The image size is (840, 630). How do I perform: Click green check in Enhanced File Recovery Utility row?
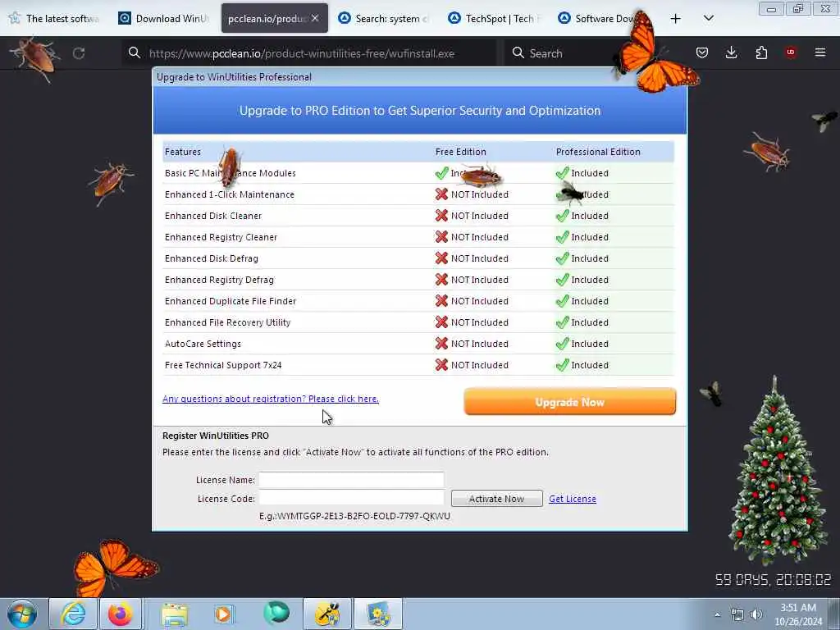pos(562,322)
